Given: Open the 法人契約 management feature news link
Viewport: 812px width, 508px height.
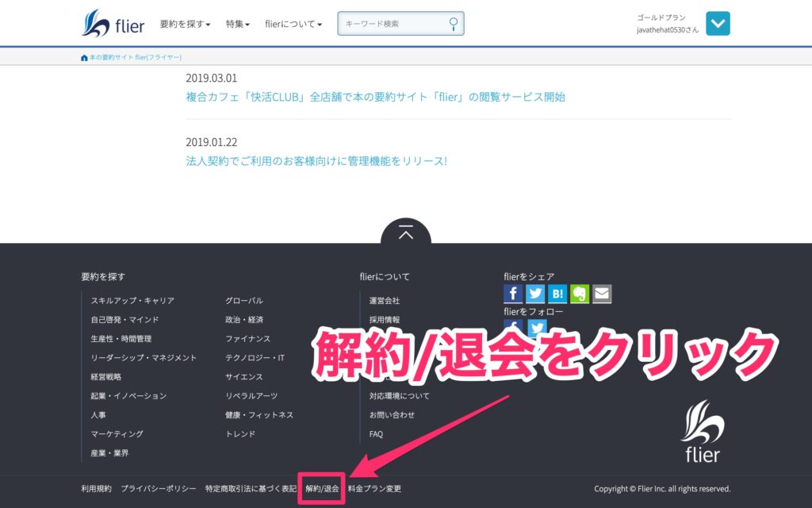Looking at the screenshot, I should 316,161.
